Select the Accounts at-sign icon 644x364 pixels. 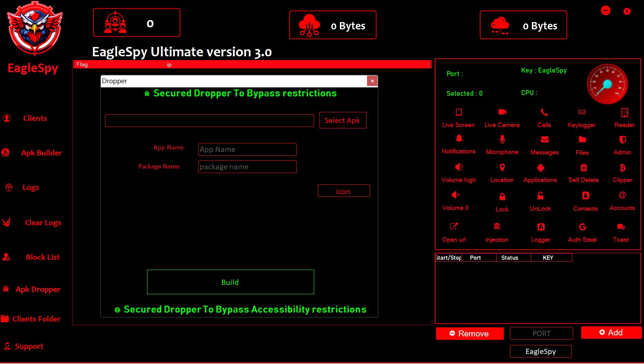coord(622,195)
